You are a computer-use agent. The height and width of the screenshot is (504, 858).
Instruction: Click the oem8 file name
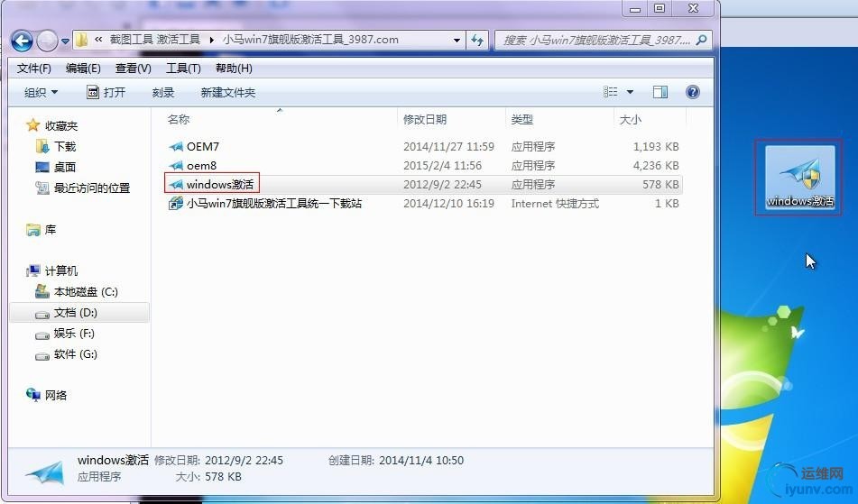coord(201,165)
